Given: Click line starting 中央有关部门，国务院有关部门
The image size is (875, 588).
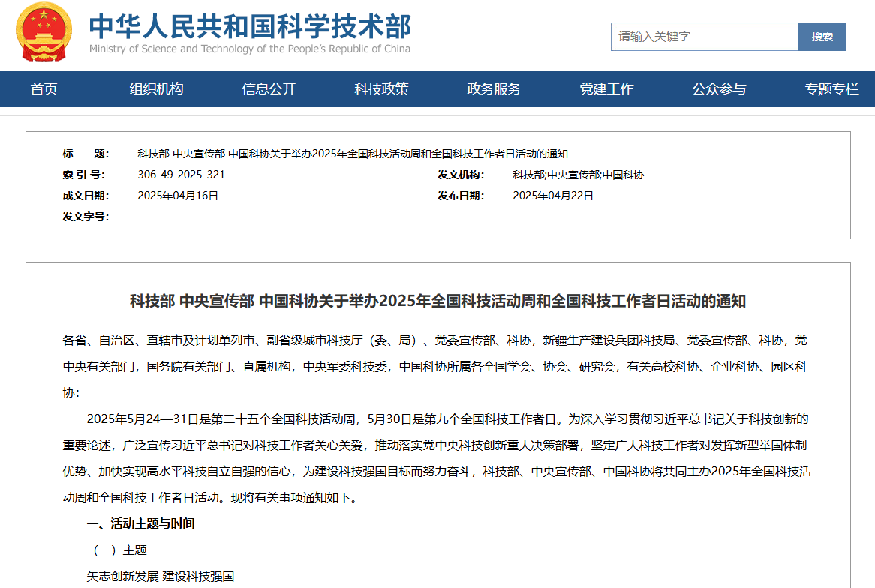Looking at the screenshot, I should click(x=434, y=367).
